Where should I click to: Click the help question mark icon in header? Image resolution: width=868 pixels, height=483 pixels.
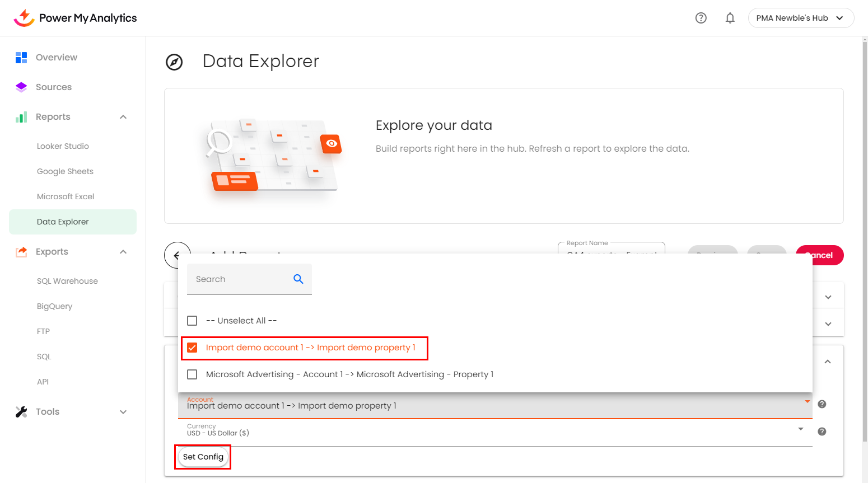pyautogui.click(x=701, y=18)
